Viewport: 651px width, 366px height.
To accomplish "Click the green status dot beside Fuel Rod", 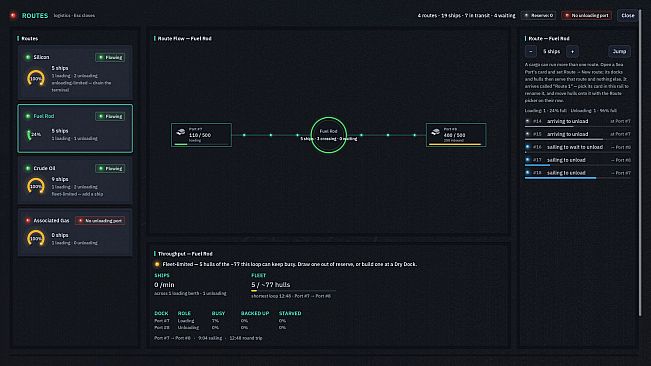I will [x=28, y=116].
